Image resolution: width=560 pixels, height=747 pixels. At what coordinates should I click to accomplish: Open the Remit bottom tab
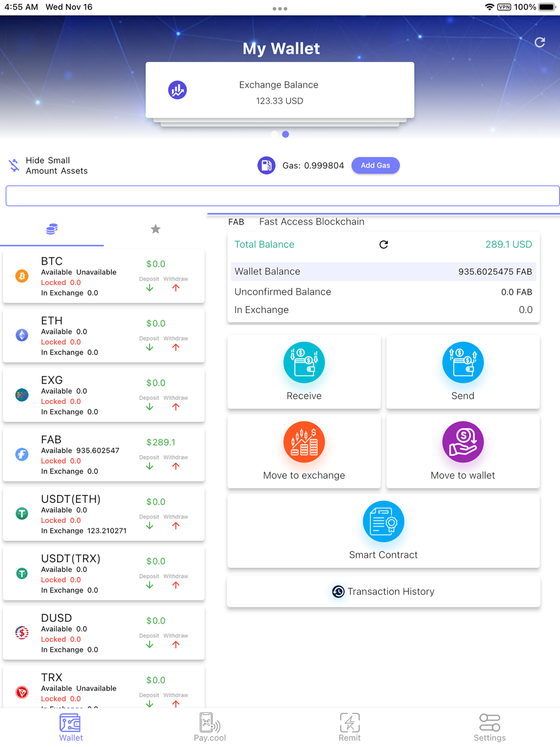click(x=349, y=727)
